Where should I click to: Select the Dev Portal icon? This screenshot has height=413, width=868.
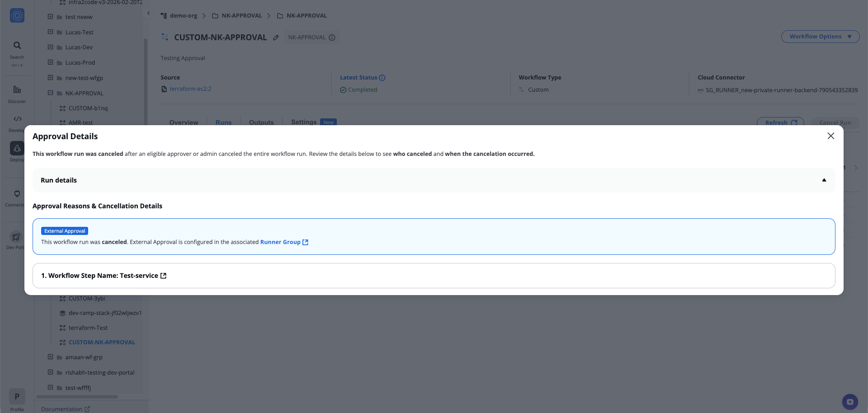click(x=15, y=237)
